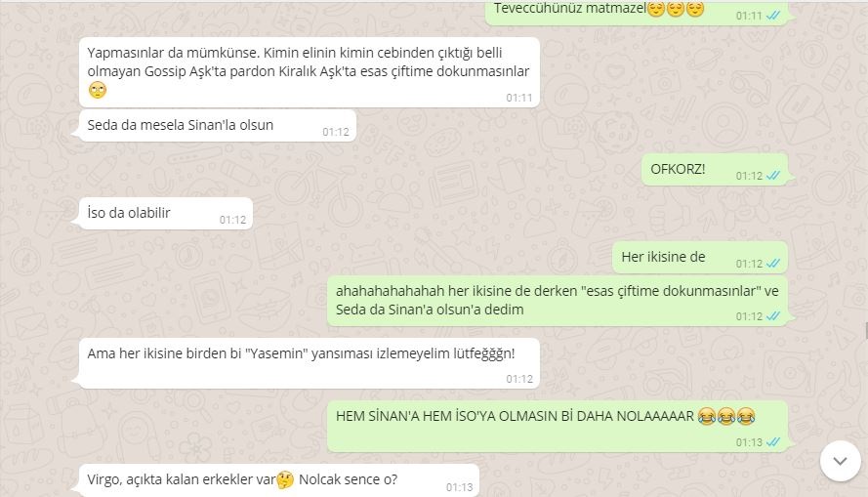Image resolution: width=868 pixels, height=497 pixels.
Task: Click the relieved face emojis after matmazel
Action: [676, 9]
